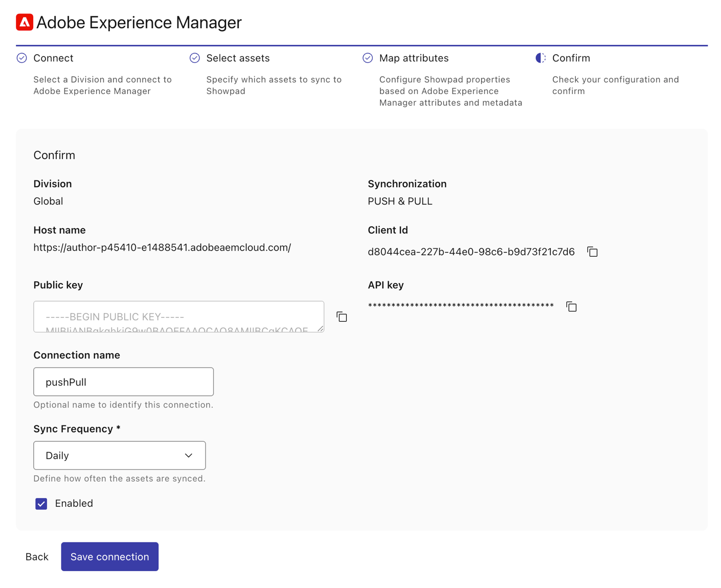Uncheck the Enabled checkbox
This screenshot has height=588, width=721.
point(41,504)
